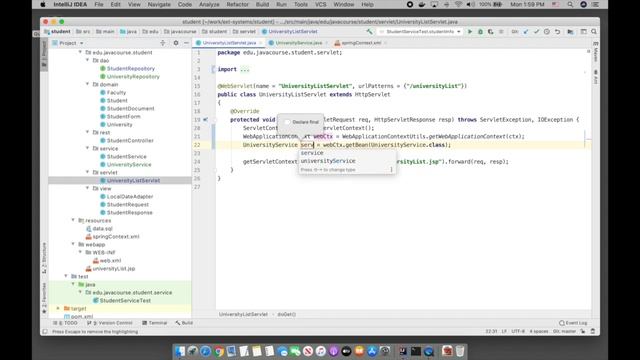The width and height of the screenshot is (640, 360).
Task: Run with coverage icon in toolbar
Action: pos(491,31)
